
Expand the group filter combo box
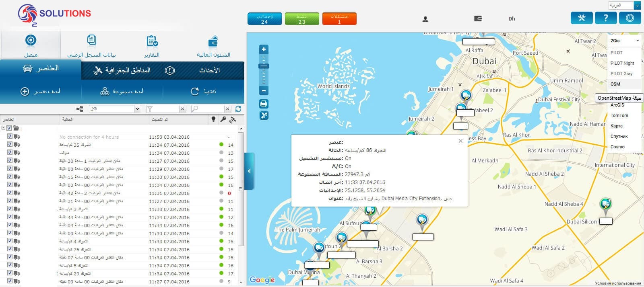point(115,109)
